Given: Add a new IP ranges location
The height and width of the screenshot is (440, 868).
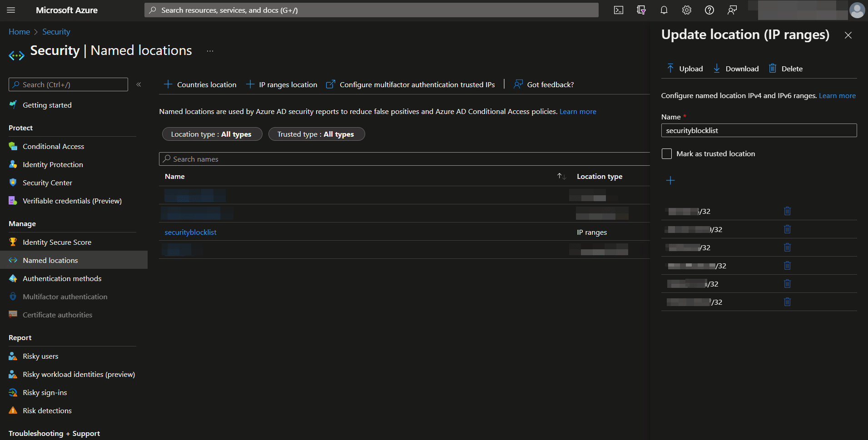Looking at the screenshot, I should [282, 84].
